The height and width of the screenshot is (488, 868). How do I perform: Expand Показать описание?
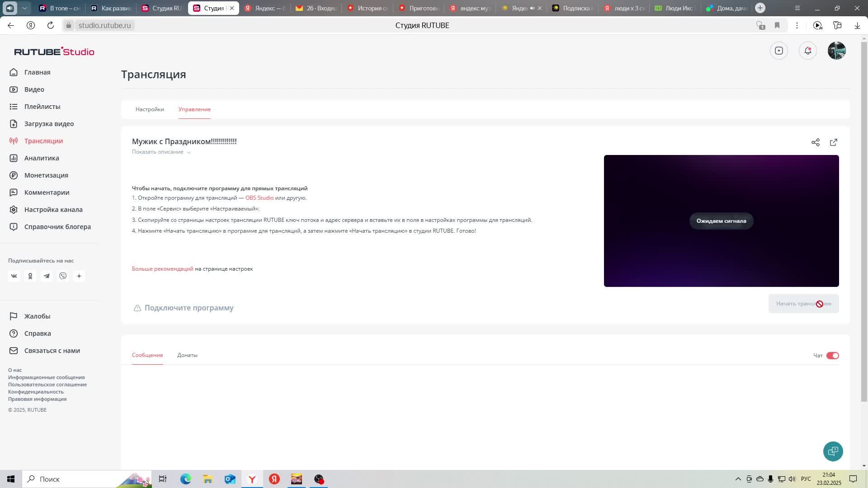pos(161,152)
